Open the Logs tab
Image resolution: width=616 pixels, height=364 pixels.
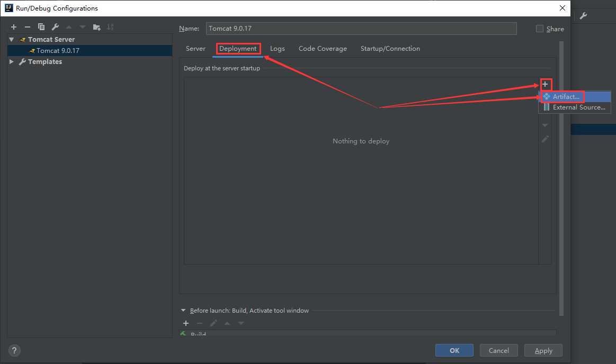(x=278, y=49)
